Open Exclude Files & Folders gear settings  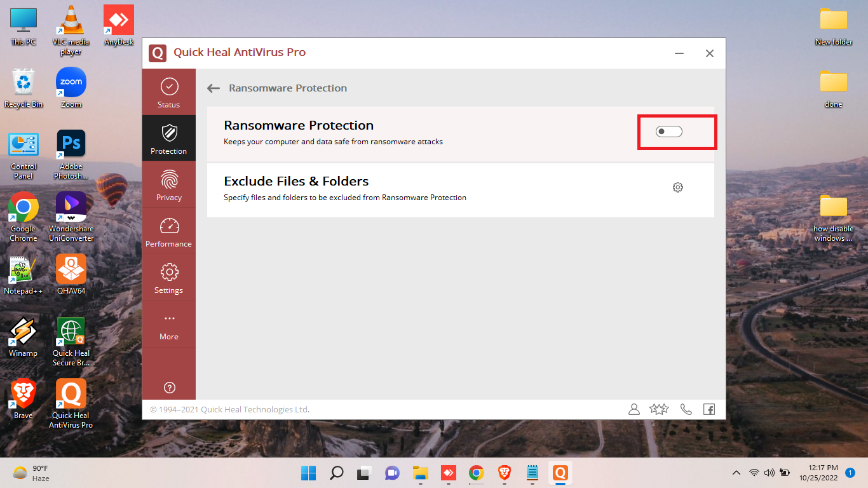click(678, 187)
